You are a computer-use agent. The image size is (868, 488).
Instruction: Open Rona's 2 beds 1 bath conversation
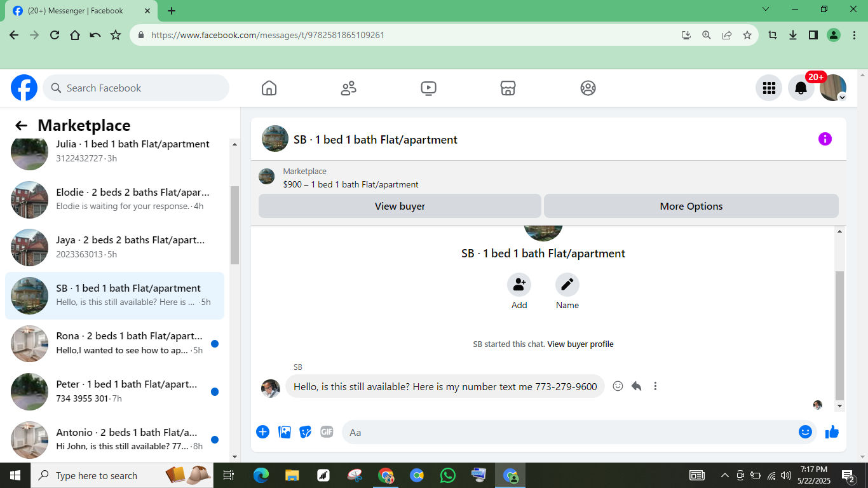pyautogui.click(x=114, y=343)
